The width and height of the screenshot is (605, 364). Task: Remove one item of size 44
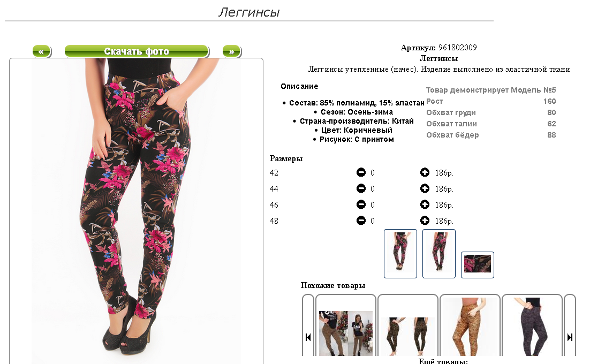point(361,188)
